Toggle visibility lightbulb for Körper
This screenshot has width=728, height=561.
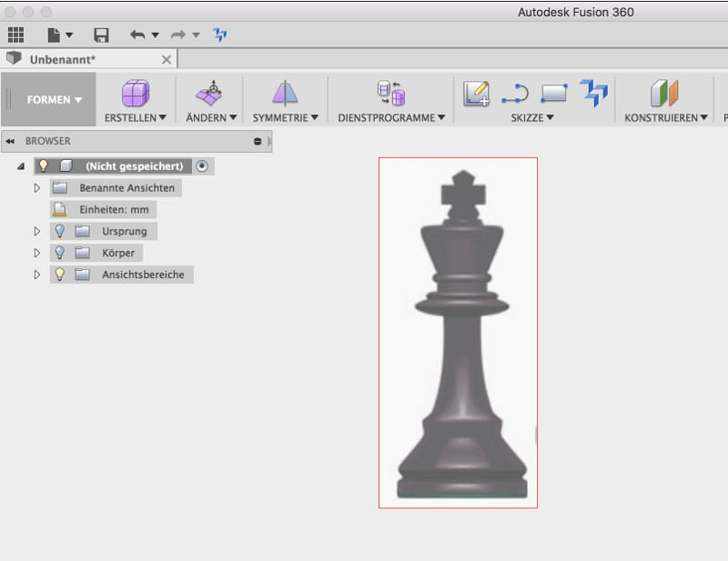tap(60, 253)
